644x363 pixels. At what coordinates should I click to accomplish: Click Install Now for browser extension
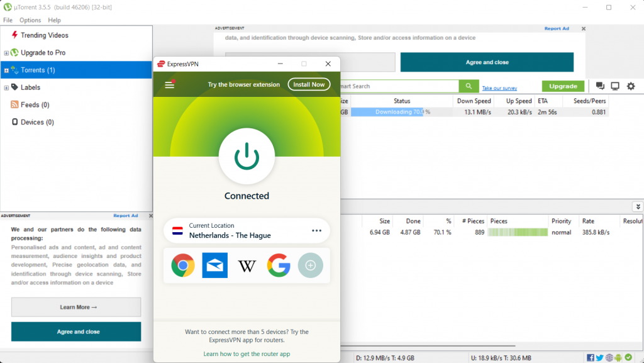click(x=309, y=84)
